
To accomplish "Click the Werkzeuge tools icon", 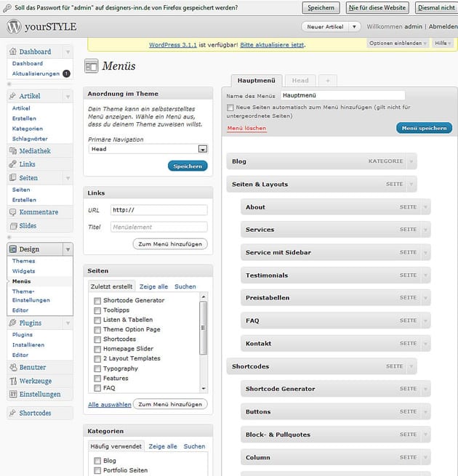I will [x=13, y=381].
